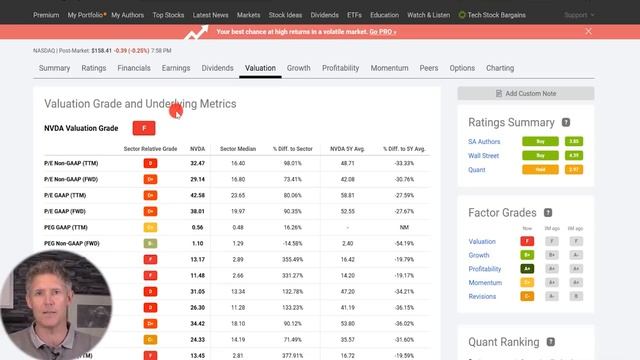
Task: Open Education navigation item
Action: click(x=384, y=15)
